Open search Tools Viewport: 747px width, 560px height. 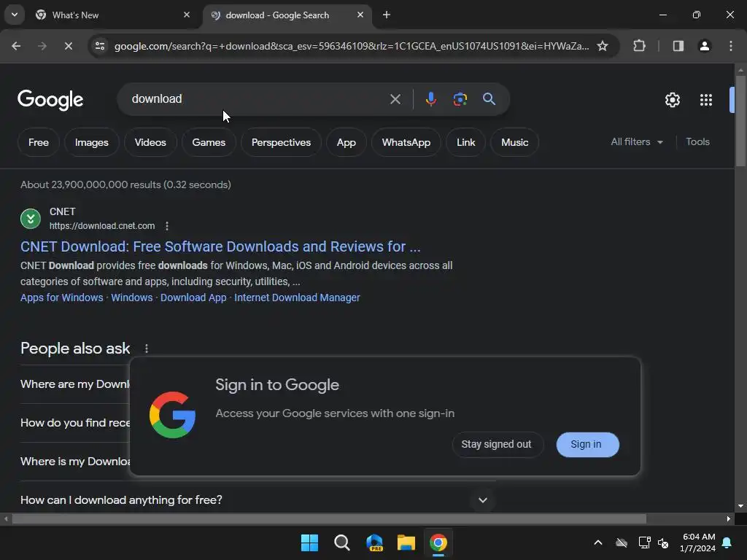pos(697,142)
